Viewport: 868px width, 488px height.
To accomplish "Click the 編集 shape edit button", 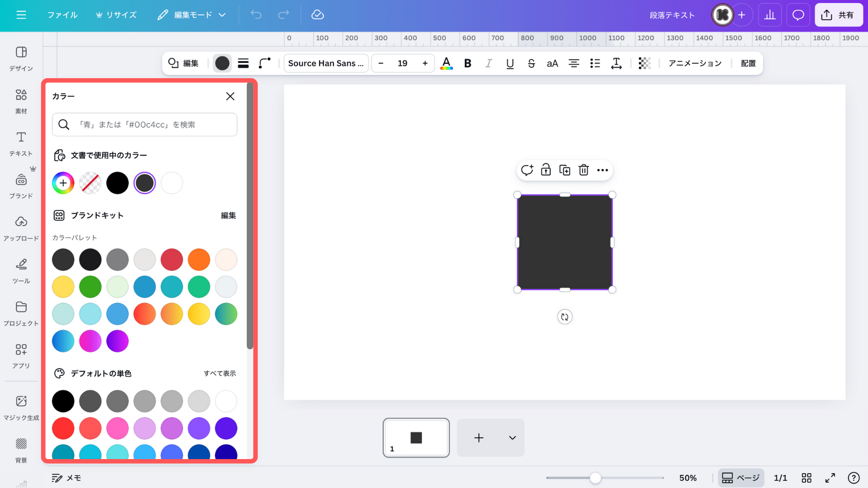I will pos(184,63).
